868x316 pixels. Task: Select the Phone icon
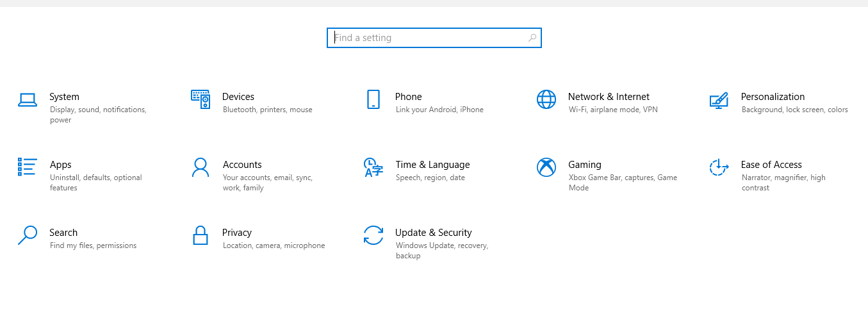(x=373, y=99)
